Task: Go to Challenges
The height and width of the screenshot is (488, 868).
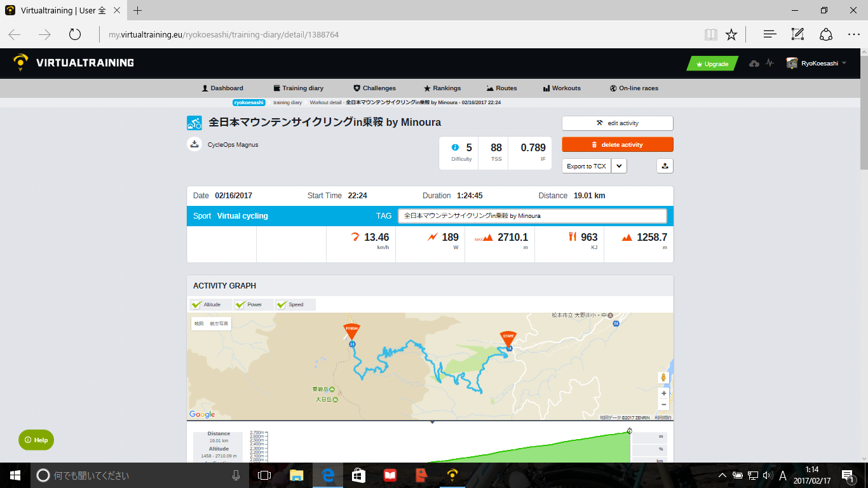Action: click(375, 88)
